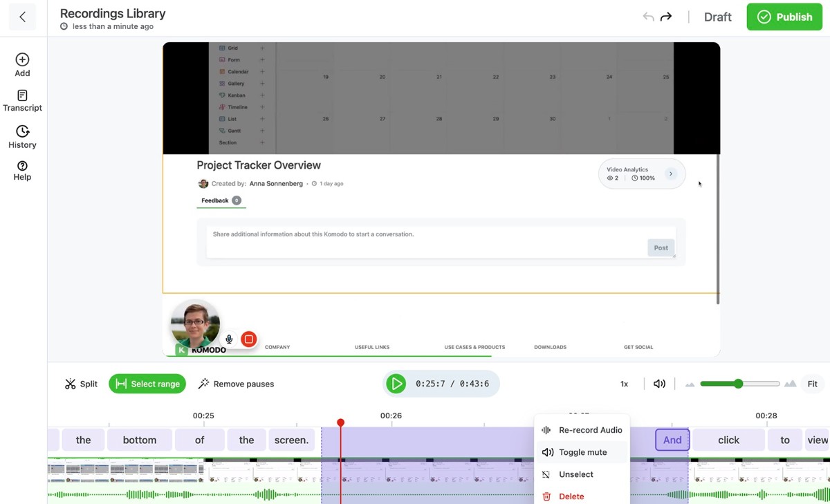Click the back arrow button
This screenshot has height=504, width=830.
(x=23, y=17)
